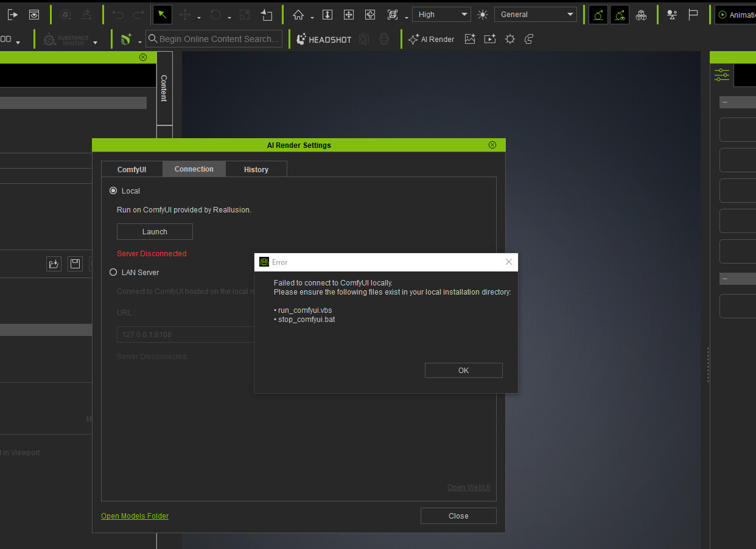Image resolution: width=756 pixels, height=549 pixels.
Task: Switch to the ComfyUI tab
Action: pyautogui.click(x=131, y=169)
